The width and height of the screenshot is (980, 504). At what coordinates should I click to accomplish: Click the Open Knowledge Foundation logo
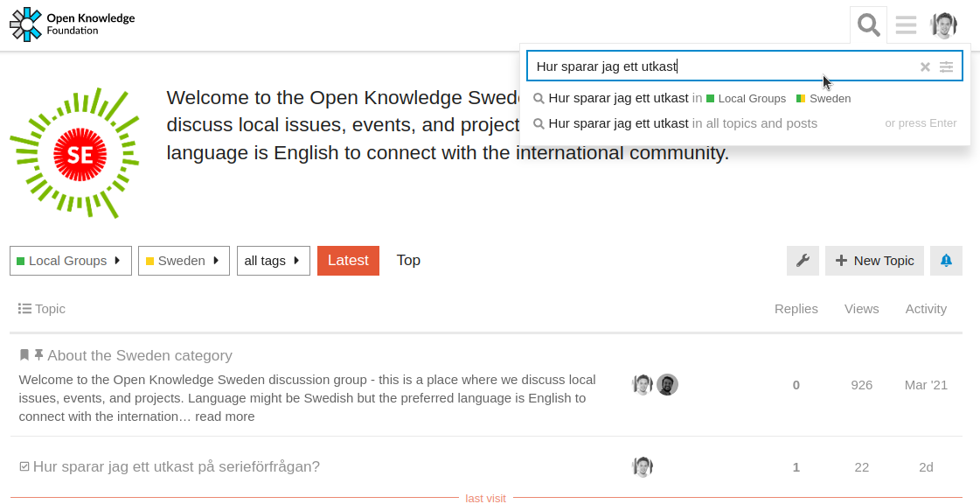coord(73,24)
